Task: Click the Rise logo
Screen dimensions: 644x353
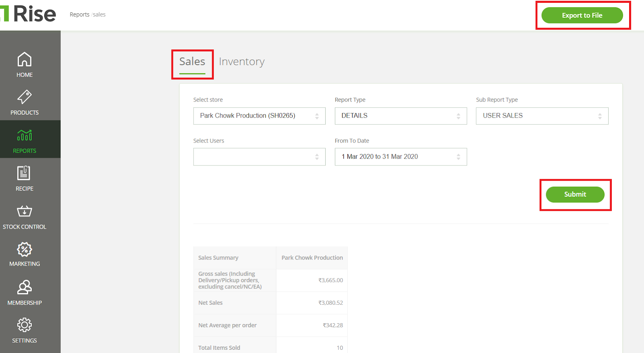Action: click(28, 14)
